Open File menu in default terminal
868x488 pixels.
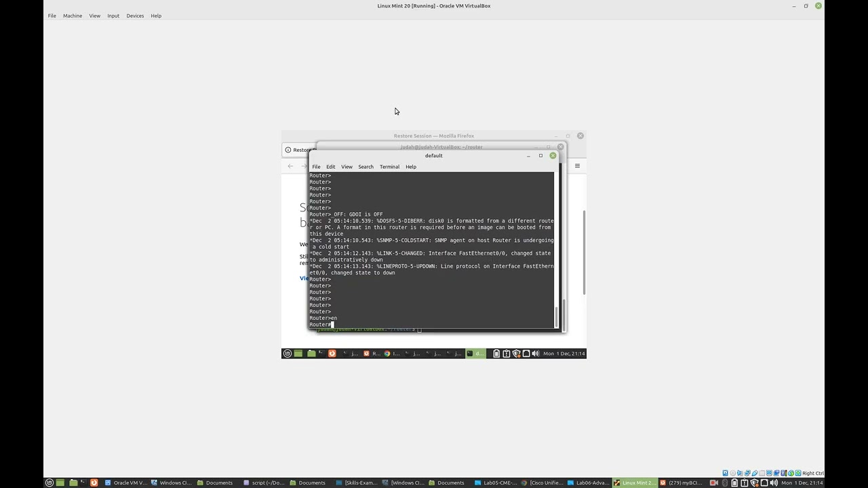coord(316,167)
